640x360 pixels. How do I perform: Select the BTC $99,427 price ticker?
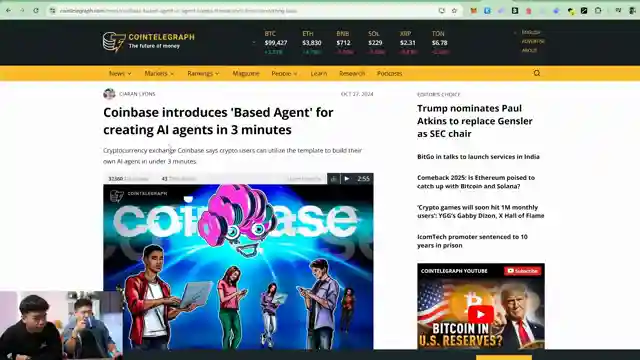[276, 42]
